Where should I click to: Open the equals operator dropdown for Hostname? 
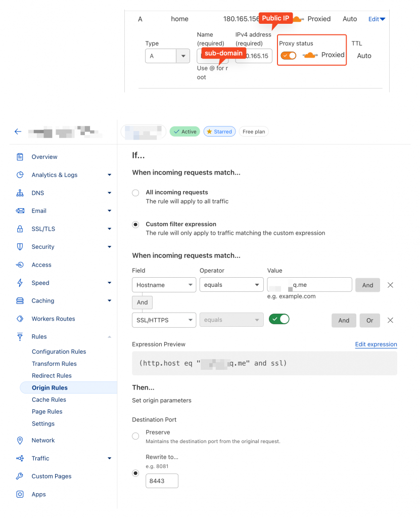point(231,285)
